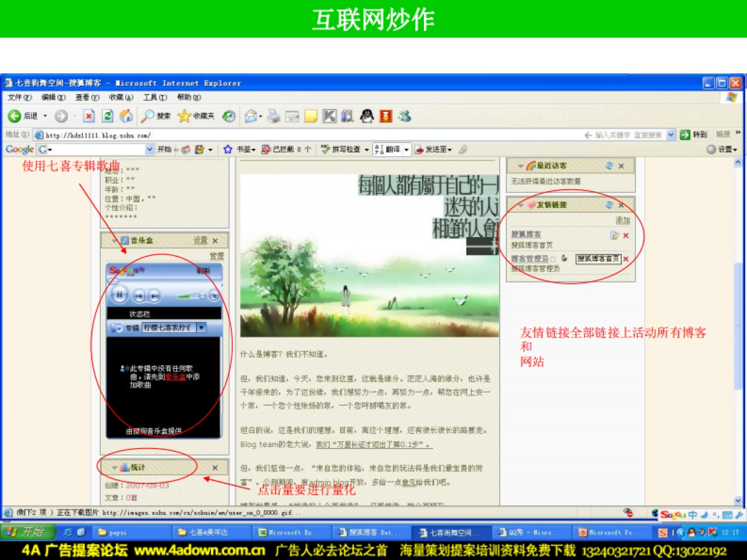747x560 pixels.
Task: Click the edit pencil icon beside 搜狐博客
Action: (x=616, y=236)
